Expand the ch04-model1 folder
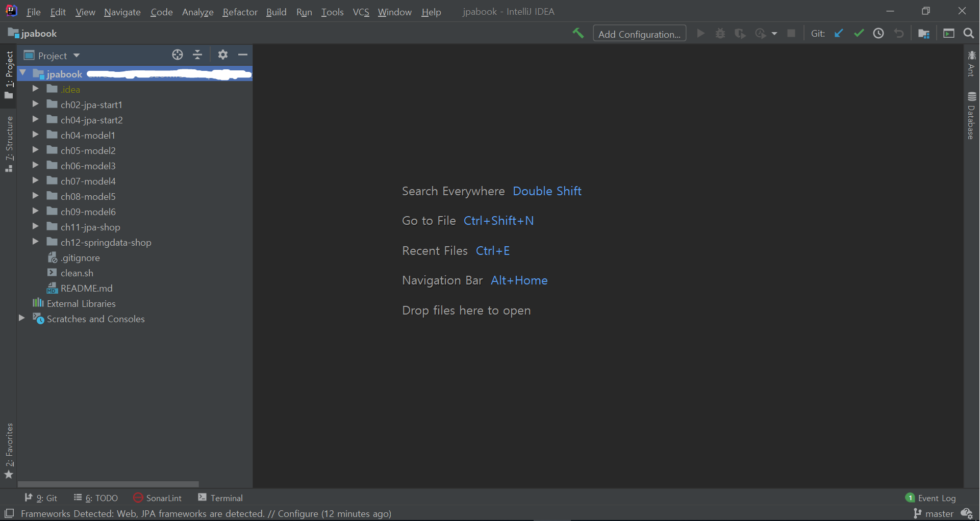The width and height of the screenshot is (980, 521). [x=35, y=135]
